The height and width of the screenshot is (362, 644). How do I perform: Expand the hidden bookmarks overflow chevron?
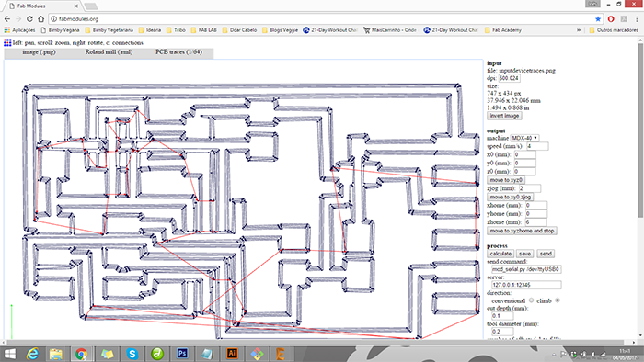click(x=579, y=30)
